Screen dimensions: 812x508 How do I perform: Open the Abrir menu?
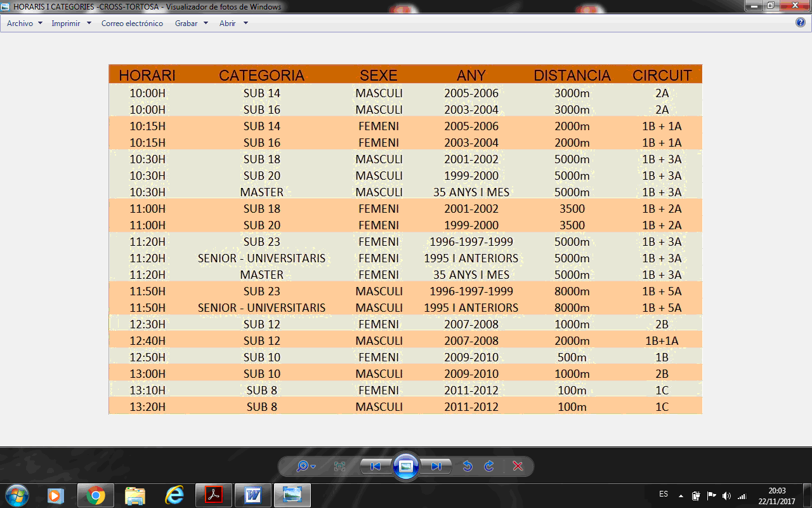233,23
